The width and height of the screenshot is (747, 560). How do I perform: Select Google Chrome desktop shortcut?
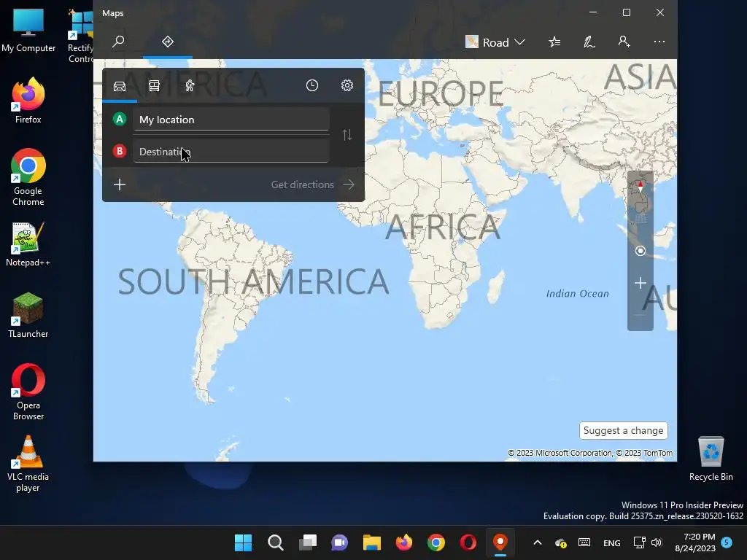tap(28, 177)
